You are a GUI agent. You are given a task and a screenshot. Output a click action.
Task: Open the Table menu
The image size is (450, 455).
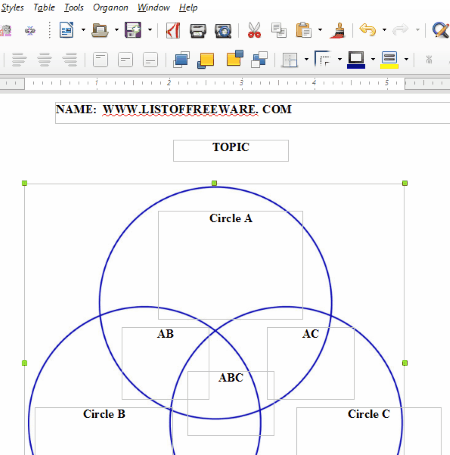44,7
